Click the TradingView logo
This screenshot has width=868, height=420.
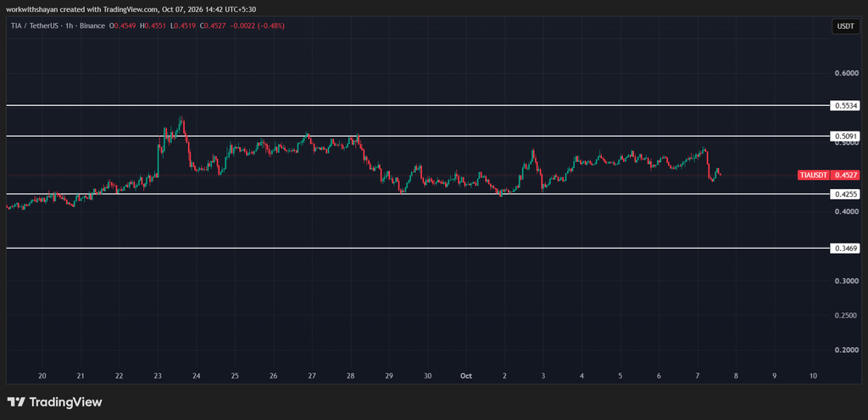tap(54, 402)
